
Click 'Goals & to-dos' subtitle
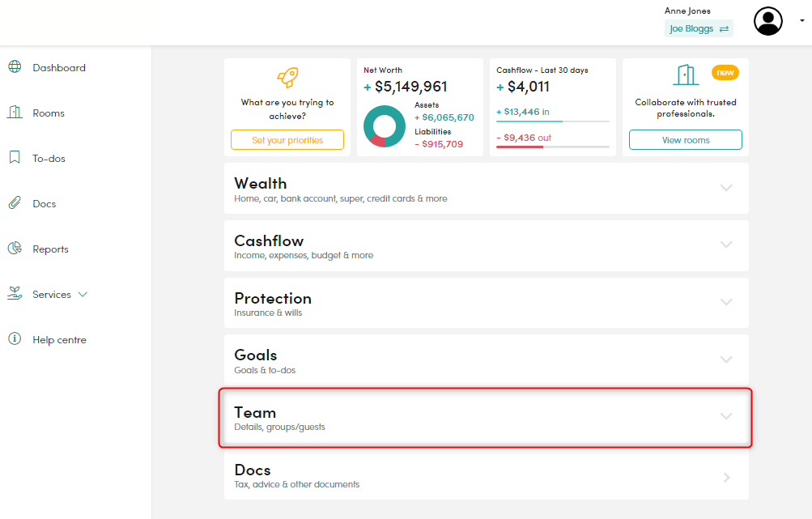click(x=265, y=370)
